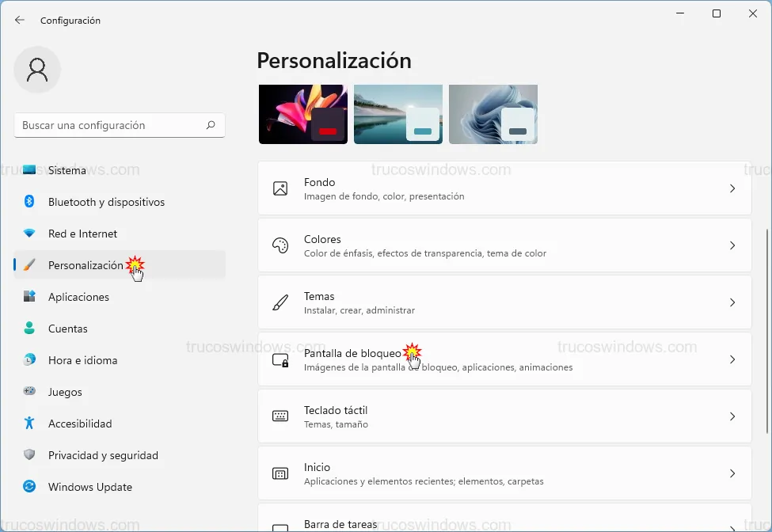
Task: Click the Windows Update sidebar icon
Action: click(29, 487)
